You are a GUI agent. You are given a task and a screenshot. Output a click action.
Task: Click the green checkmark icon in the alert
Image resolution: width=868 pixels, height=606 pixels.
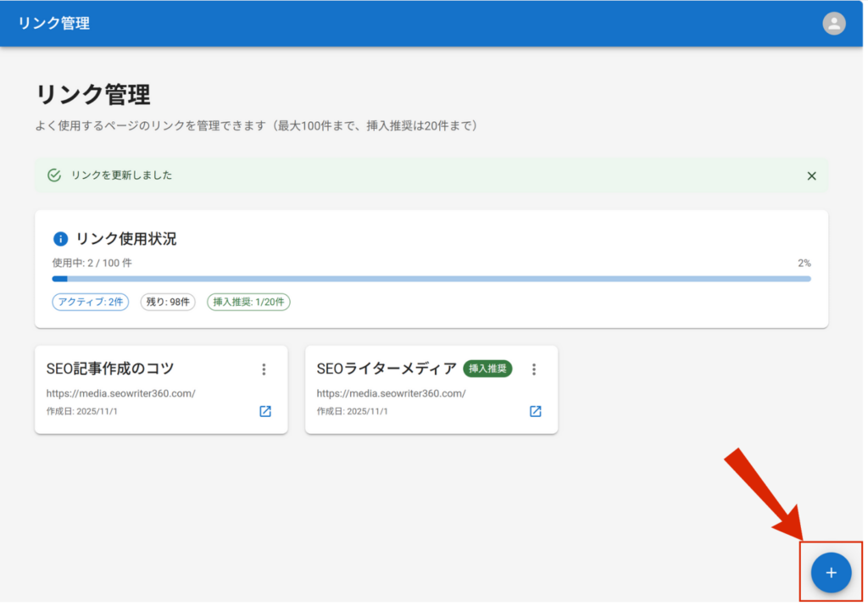[54, 175]
